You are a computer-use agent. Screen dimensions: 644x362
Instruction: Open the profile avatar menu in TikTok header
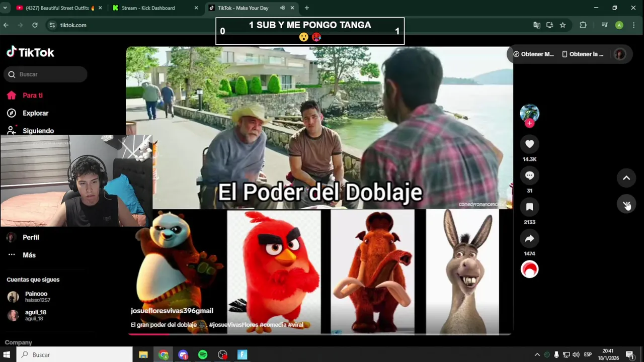(620, 54)
